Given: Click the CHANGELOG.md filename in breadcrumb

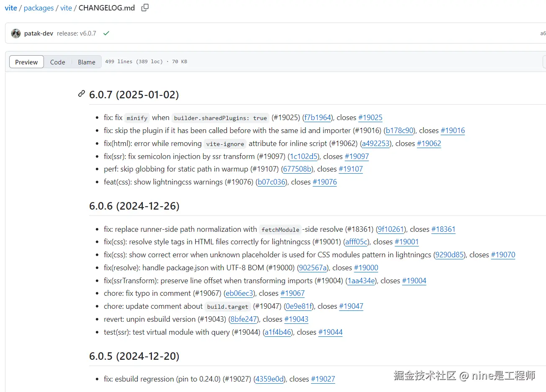Looking at the screenshot, I should point(107,8).
